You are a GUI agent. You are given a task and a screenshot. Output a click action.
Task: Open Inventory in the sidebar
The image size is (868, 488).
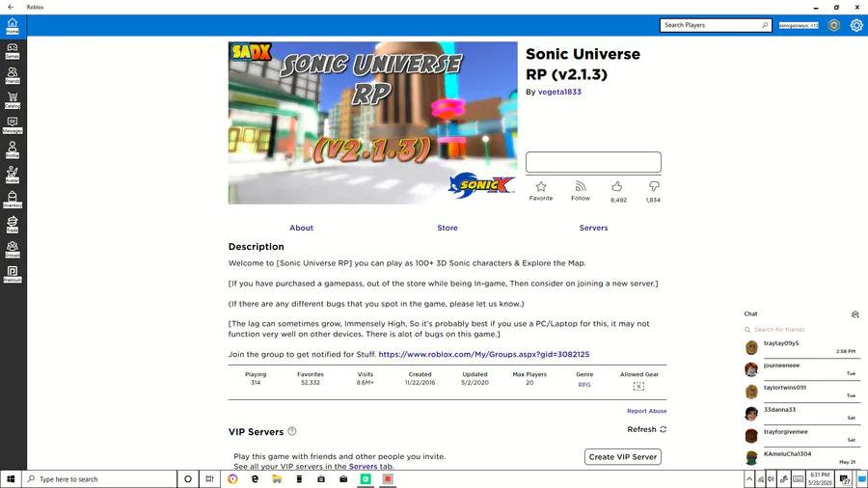click(x=13, y=200)
